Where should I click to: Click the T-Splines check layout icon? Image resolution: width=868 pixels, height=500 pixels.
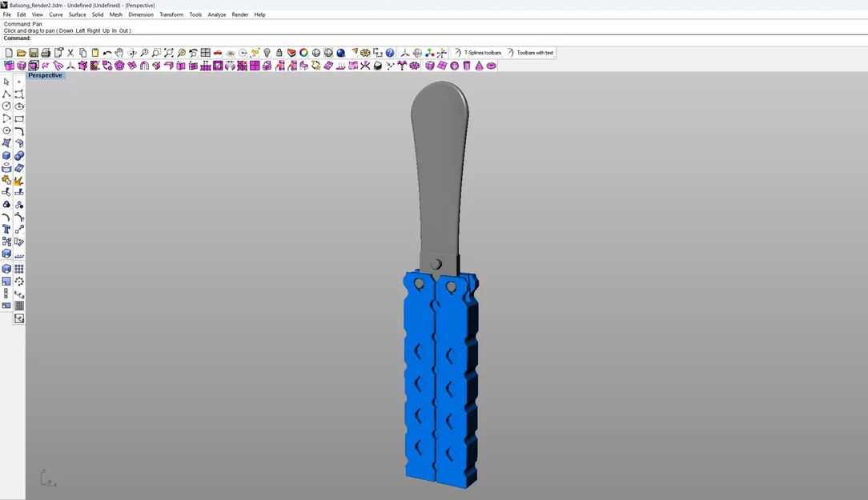click(x=218, y=66)
